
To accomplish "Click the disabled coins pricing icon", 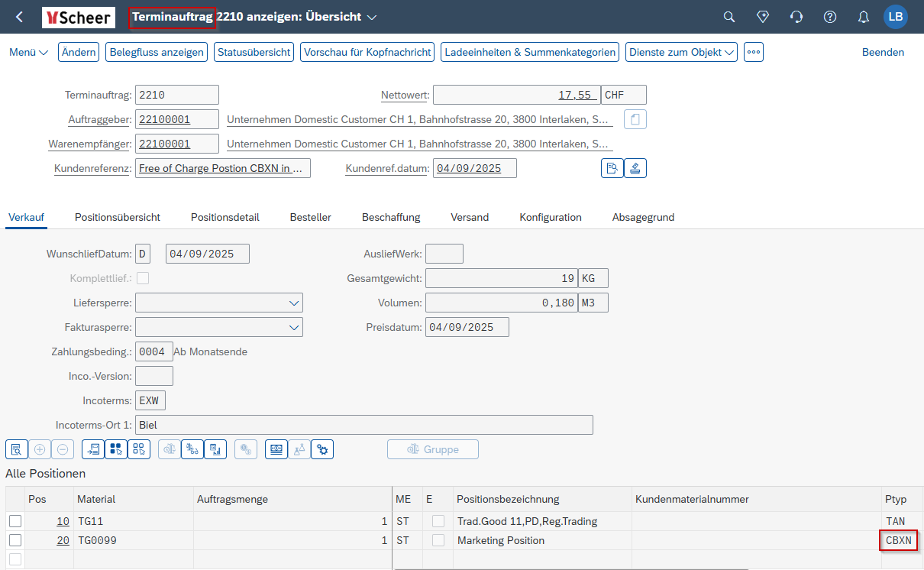I will (246, 449).
